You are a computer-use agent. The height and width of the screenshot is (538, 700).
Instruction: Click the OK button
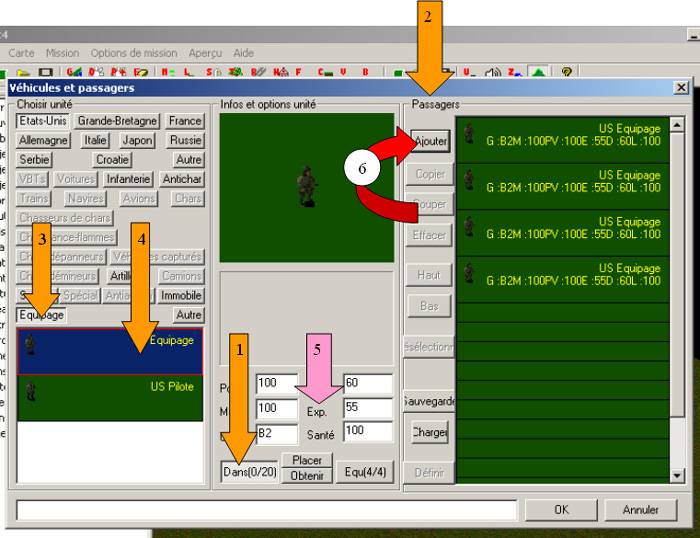click(x=561, y=509)
